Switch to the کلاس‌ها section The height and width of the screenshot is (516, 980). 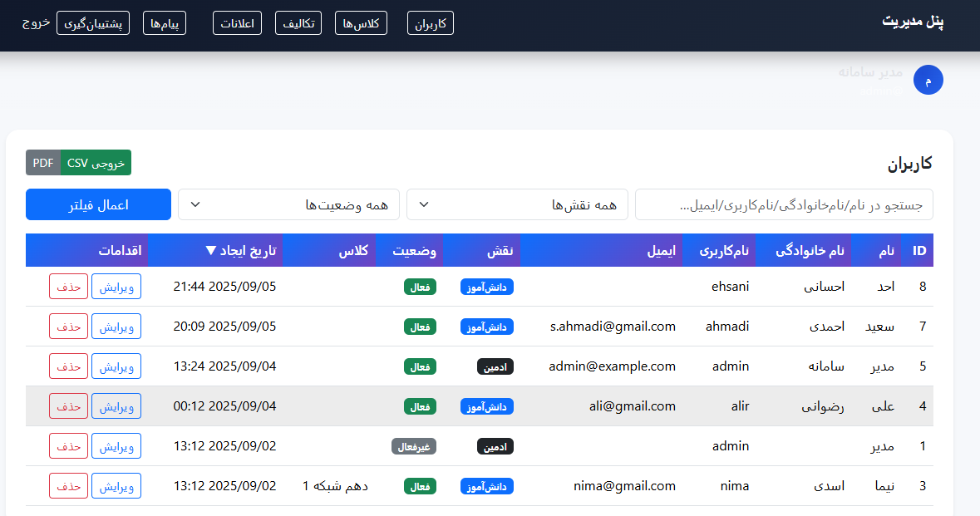(361, 22)
